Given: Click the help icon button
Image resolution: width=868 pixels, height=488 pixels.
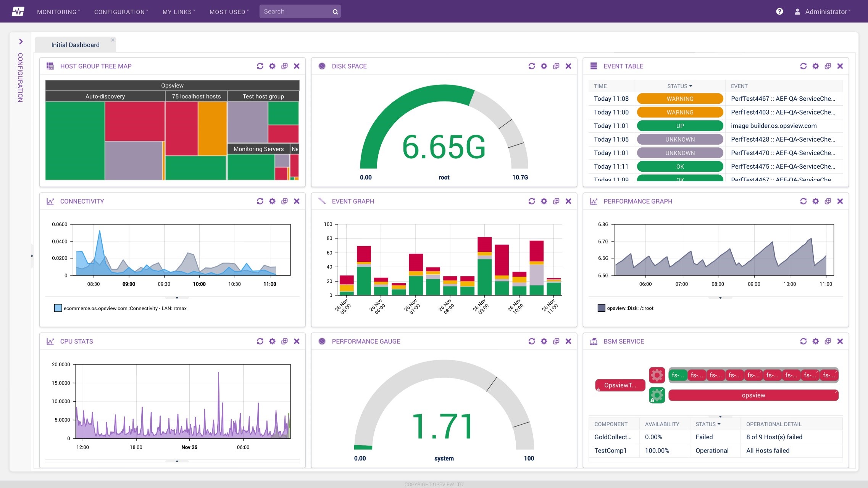Looking at the screenshot, I should coord(780,11).
